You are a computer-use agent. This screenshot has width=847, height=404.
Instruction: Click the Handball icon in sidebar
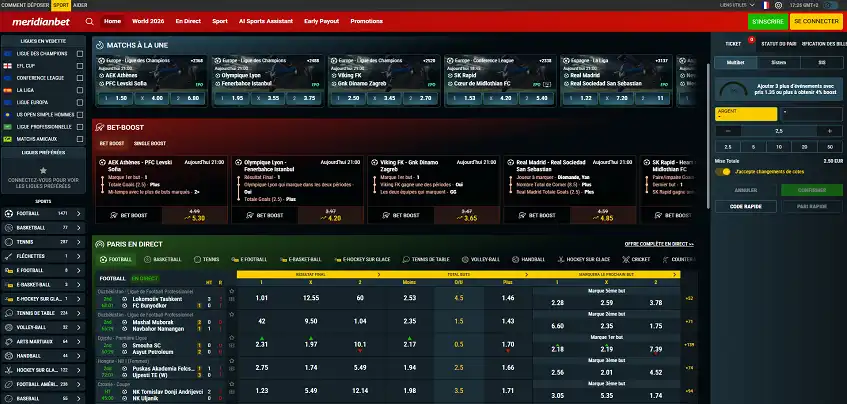[x=9, y=356]
